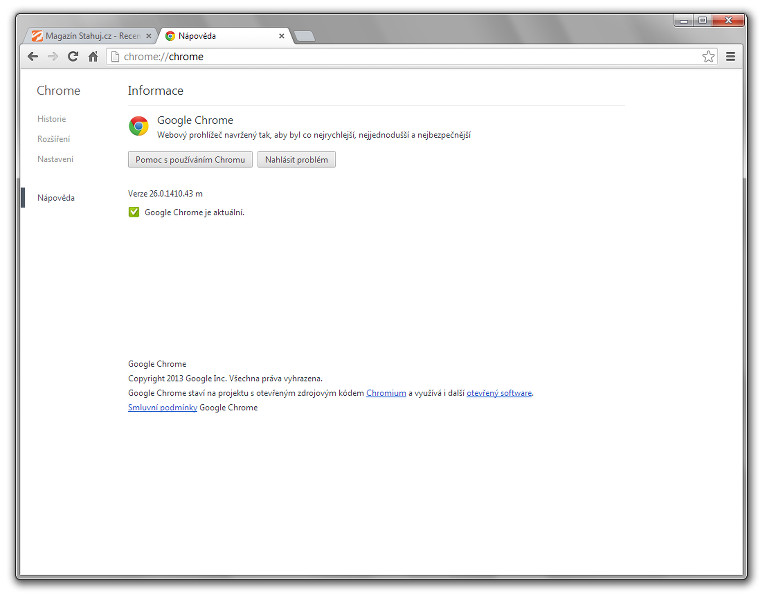Open the Chromium link

click(386, 393)
